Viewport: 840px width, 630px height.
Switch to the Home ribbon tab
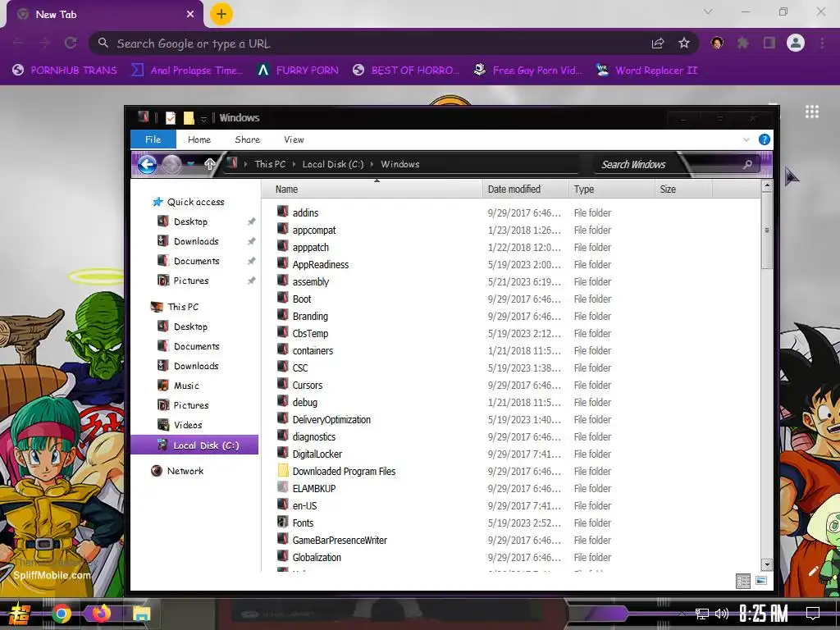[x=199, y=139]
